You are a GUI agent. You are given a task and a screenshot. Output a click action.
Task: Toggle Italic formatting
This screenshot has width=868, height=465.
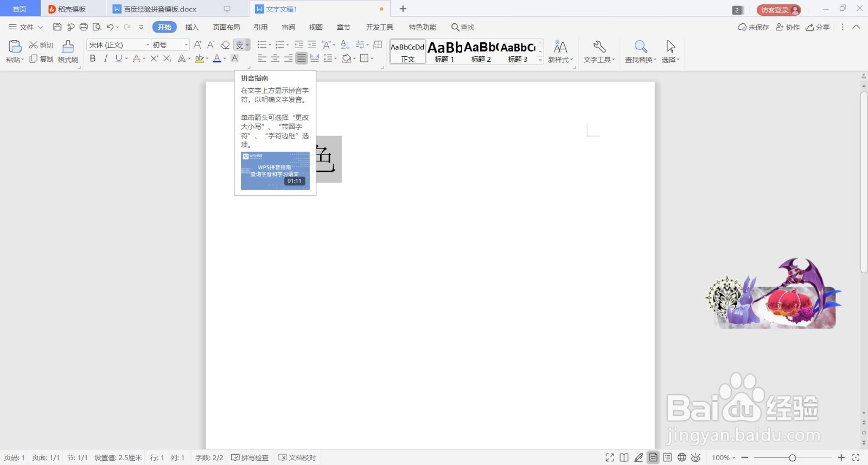(106, 59)
